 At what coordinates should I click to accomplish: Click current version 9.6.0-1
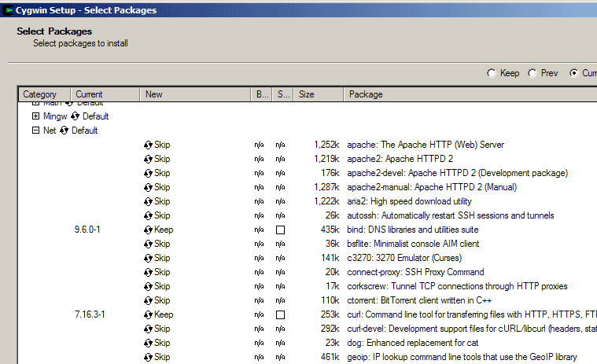[x=87, y=230]
